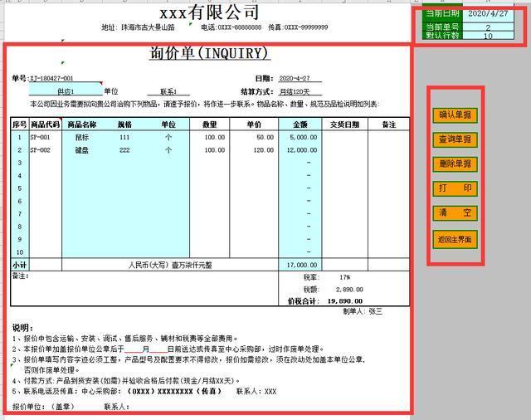Open the 查询单据 button
This screenshot has height=420, width=531.
coord(455,139)
